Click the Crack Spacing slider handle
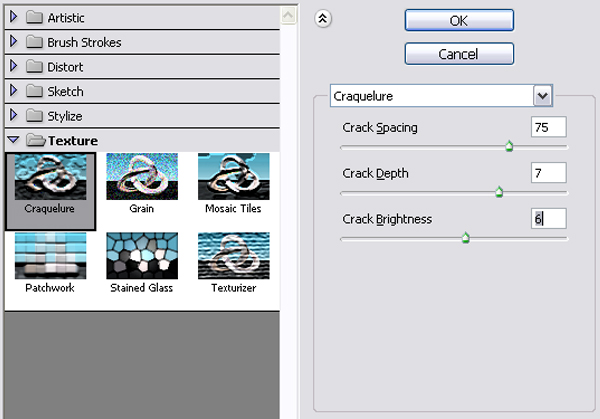600x419 pixels. click(x=509, y=146)
